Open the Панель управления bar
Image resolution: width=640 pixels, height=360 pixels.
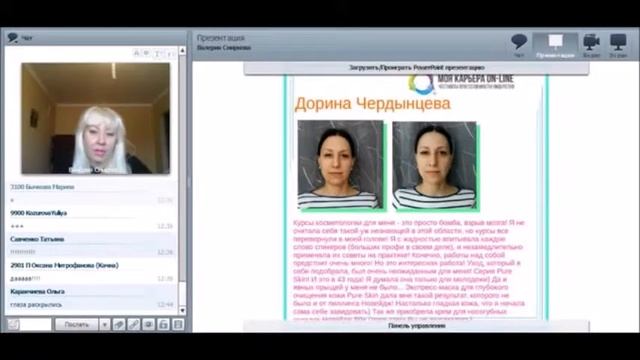pyautogui.click(x=416, y=326)
